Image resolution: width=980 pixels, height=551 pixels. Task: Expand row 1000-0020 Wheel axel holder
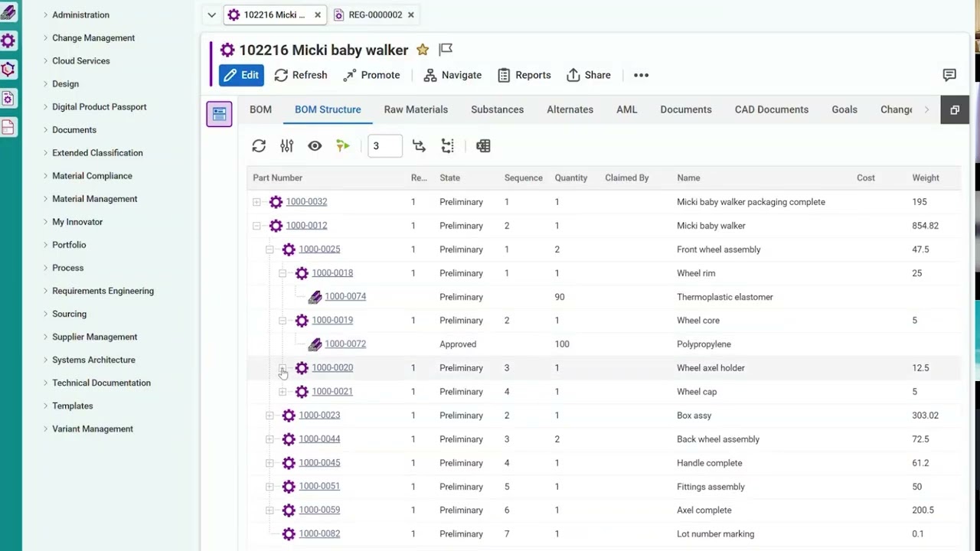[283, 368]
